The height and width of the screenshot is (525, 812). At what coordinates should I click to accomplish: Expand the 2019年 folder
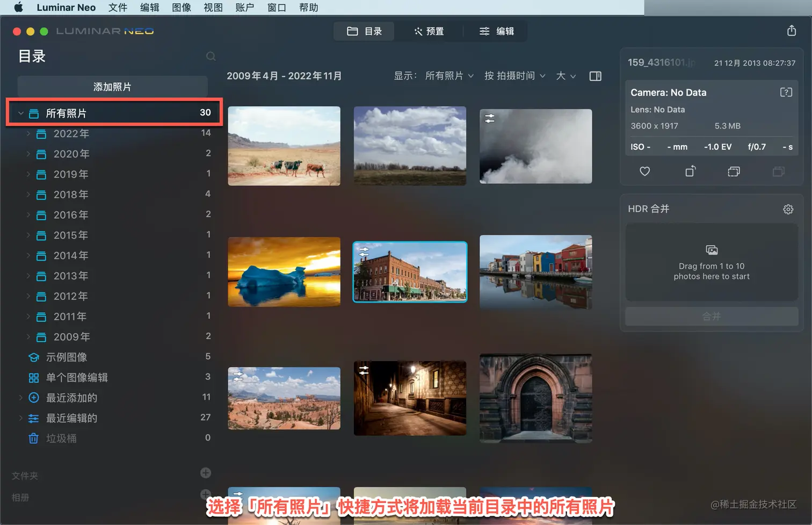pyautogui.click(x=28, y=174)
